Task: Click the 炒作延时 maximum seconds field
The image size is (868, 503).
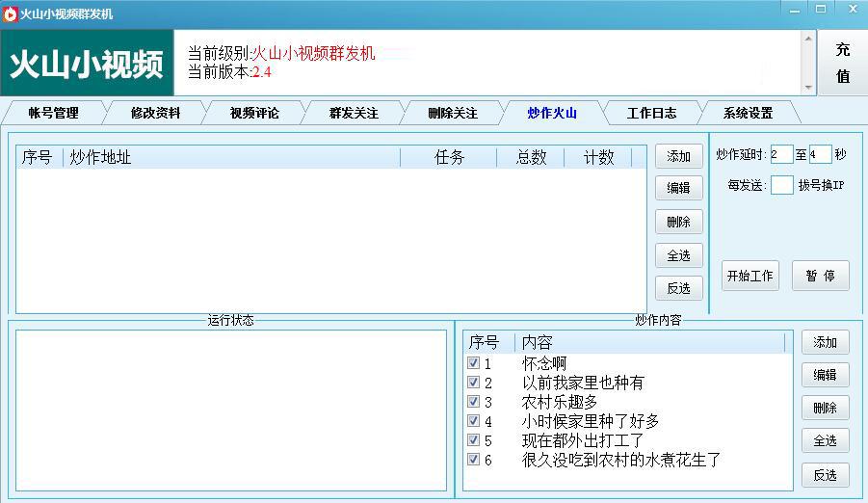Action: click(821, 154)
